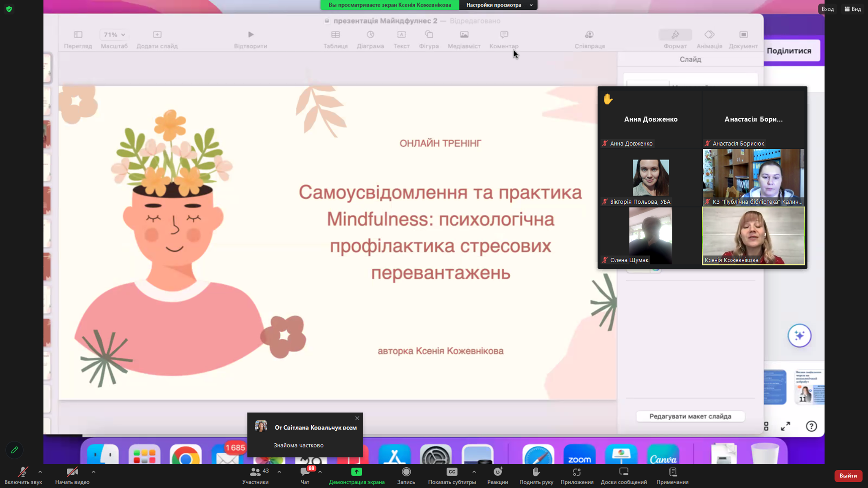Expand video options arrow beside Начать видео
The width and height of the screenshot is (868, 488).
click(94, 472)
